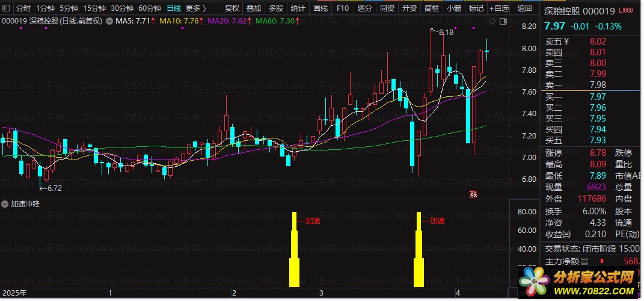The image size is (644, 301).
Task: Open the 多股 multi-stock view
Action: [276, 8]
